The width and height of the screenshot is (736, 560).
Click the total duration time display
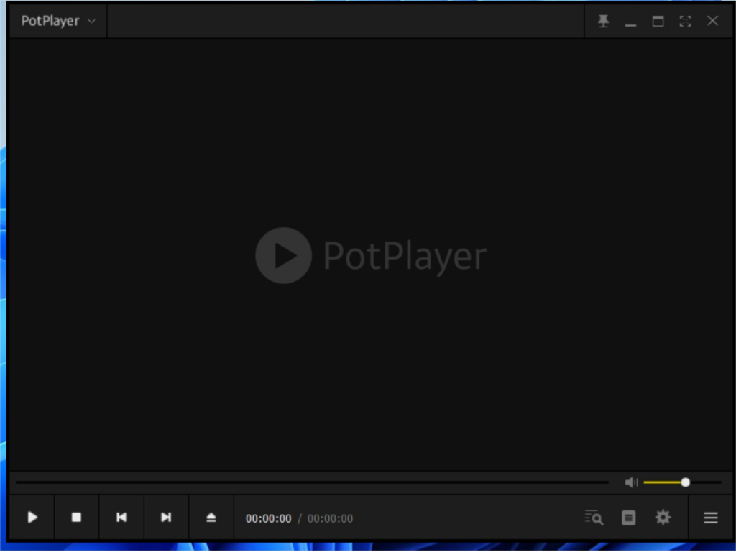[330, 519]
